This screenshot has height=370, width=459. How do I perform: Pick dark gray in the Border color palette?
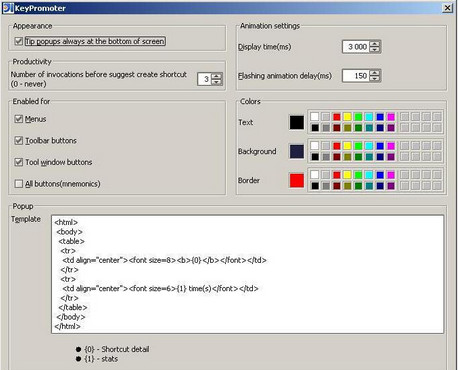[326, 186]
